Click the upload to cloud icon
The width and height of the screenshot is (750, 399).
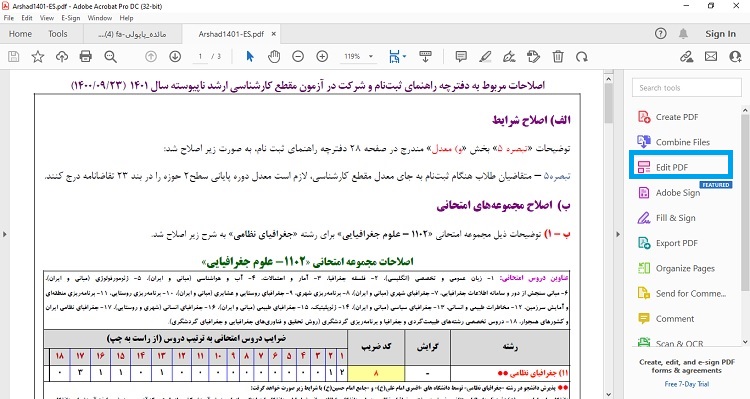(x=62, y=56)
